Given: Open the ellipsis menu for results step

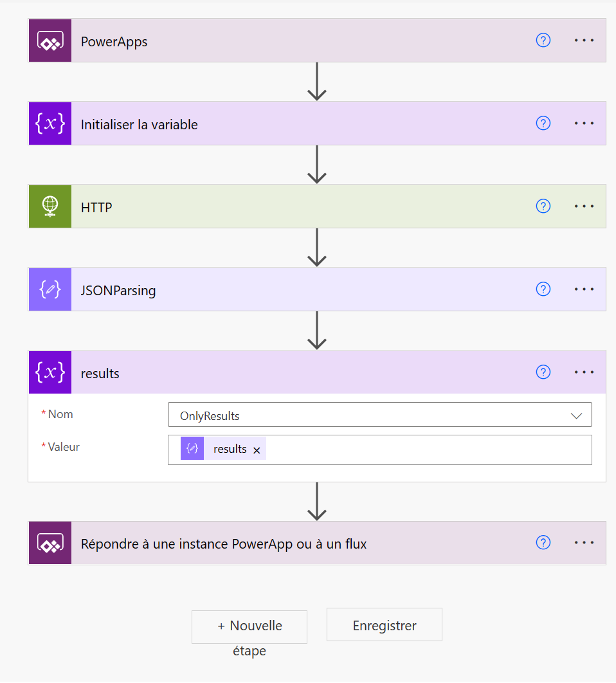Looking at the screenshot, I should click(x=584, y=372).
